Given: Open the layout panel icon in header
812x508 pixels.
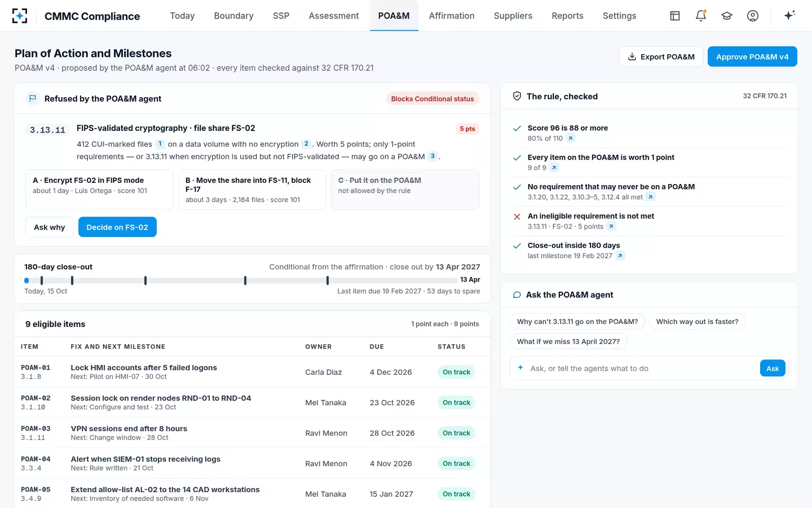Looking at the screenshot, I should point(675,16).
